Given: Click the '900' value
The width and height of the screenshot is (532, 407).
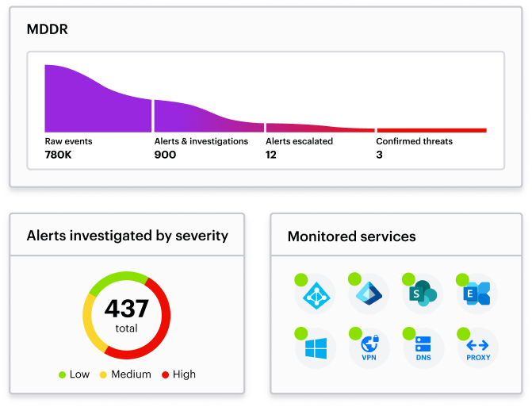Looking at the screenshot, I should (165, 155).
